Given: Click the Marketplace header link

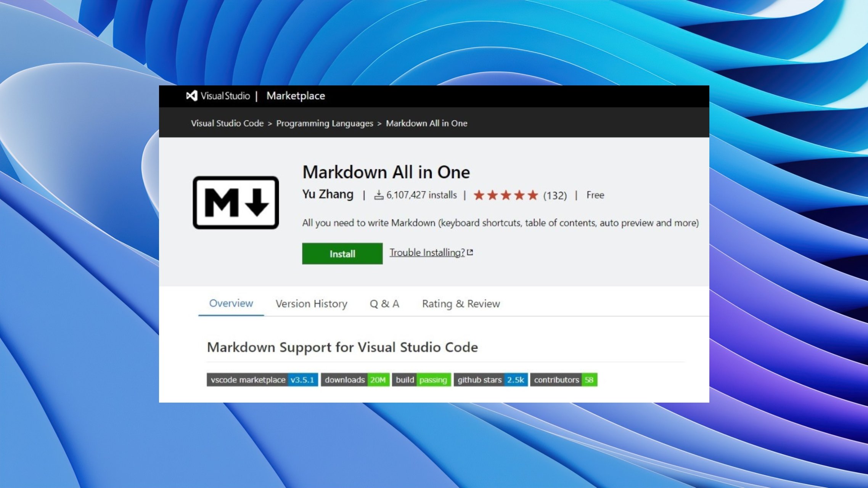Looking at the screenshot, I should click(296, 96).
